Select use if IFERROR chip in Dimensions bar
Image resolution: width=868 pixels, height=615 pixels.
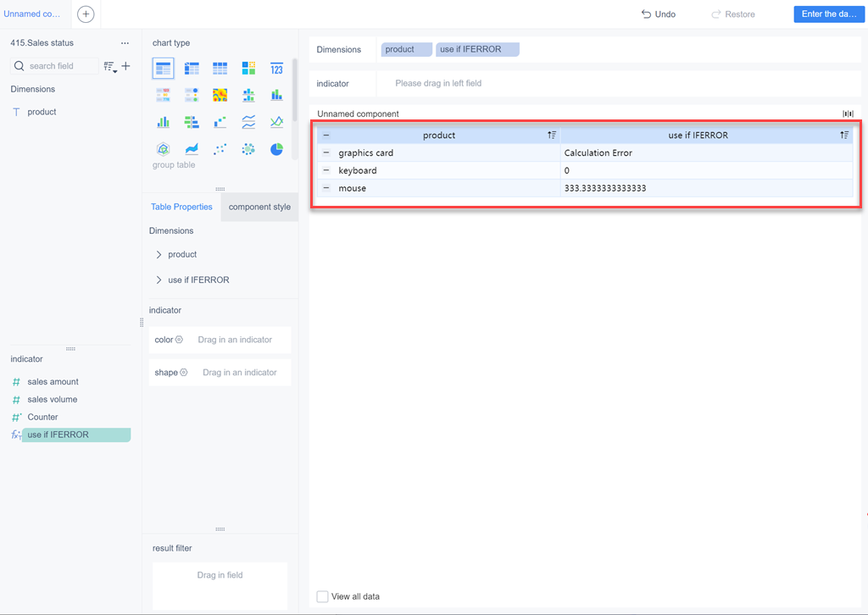point(477,49)
